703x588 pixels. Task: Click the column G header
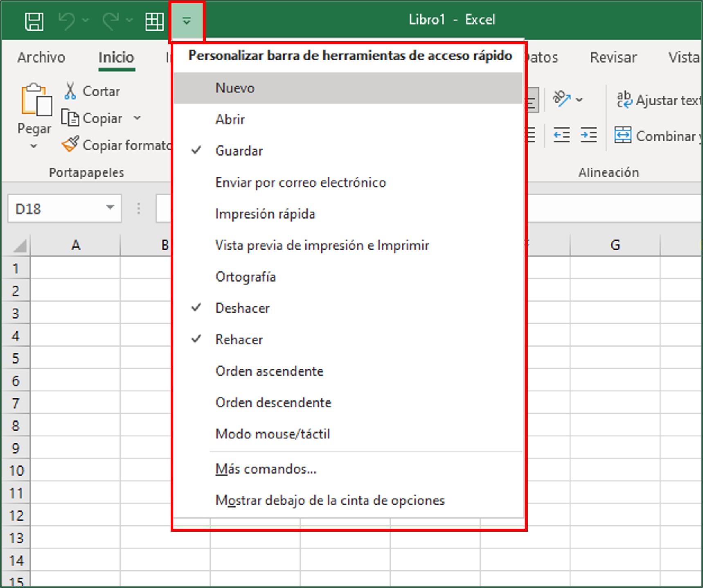tap(615, 245)
